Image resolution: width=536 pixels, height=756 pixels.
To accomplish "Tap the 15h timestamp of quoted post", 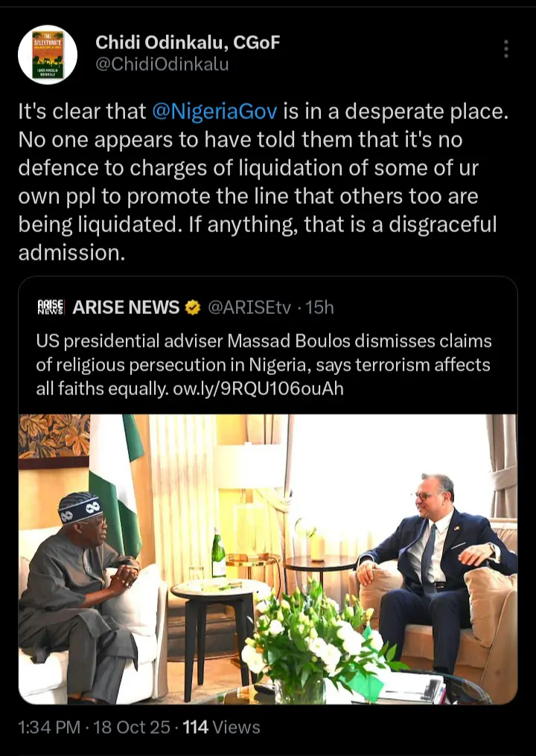I will tap(319, 307).
